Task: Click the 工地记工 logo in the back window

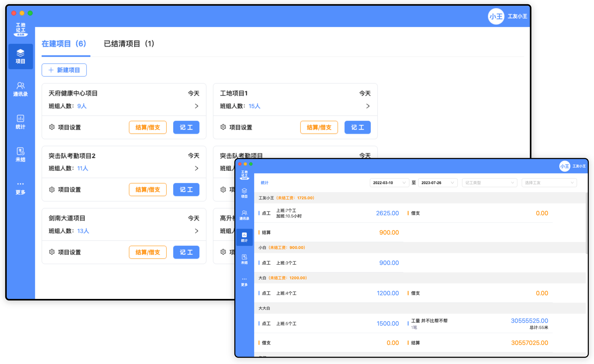Action: tap(21, 30)
